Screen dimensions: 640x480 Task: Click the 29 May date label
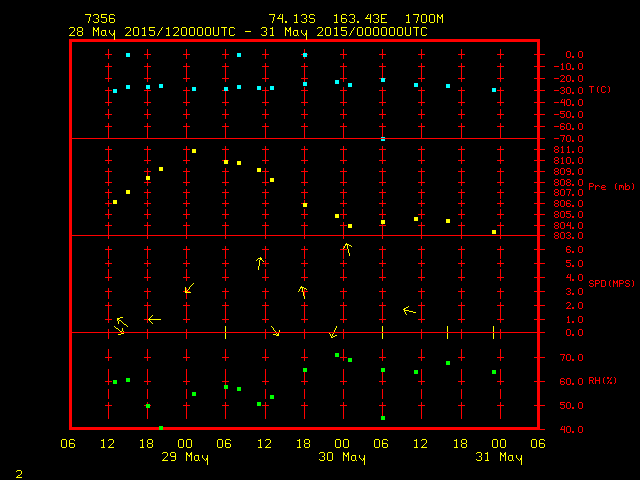[x=186, y=458]
